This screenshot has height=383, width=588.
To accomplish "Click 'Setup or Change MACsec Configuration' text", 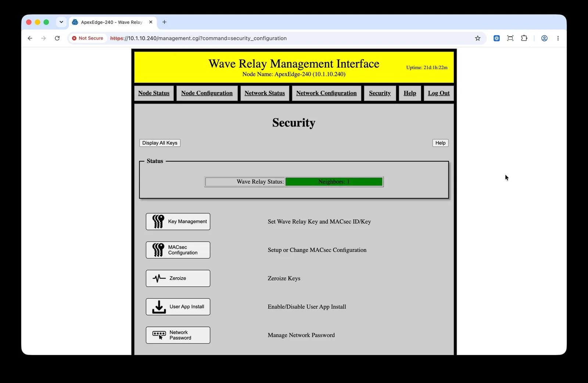I will 317,250.
